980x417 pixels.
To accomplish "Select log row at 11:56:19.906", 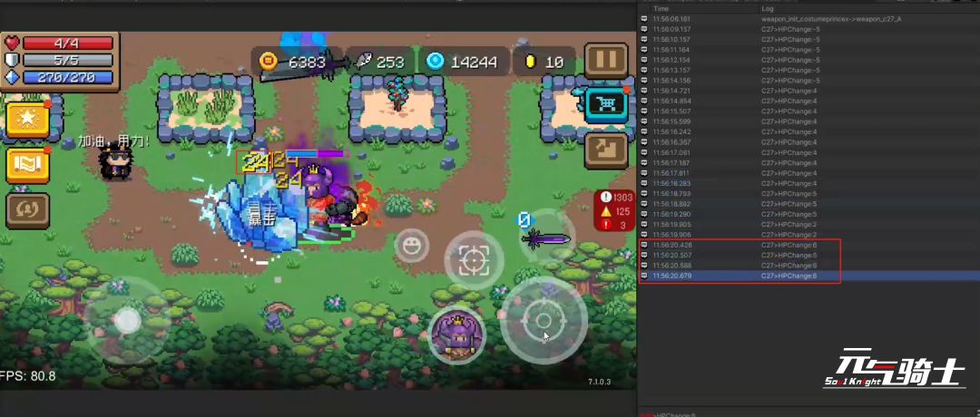I will pos(810,235).
